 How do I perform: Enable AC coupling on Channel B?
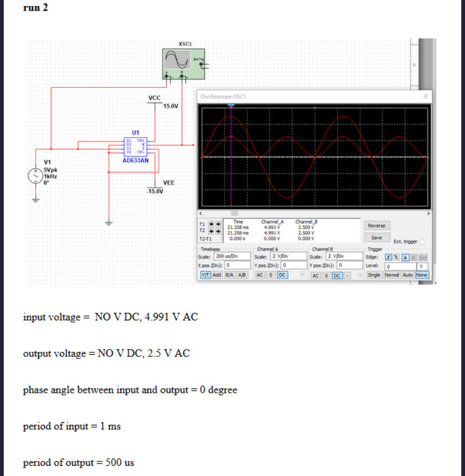(x=317, y=275)
